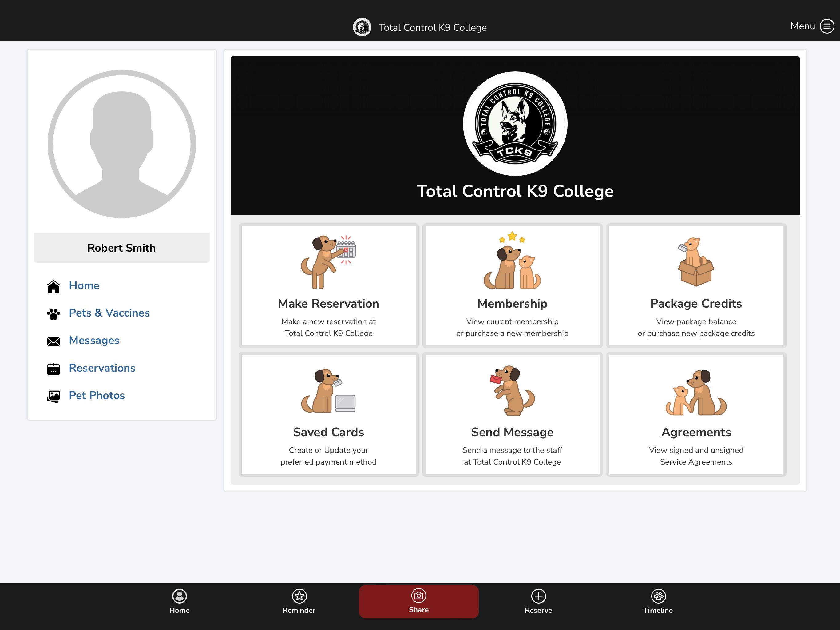Image resolution: width=840 pixels, height=630 pixels.
Task: Switch to the Reserve tab label
Action: (x=538, y=610)
